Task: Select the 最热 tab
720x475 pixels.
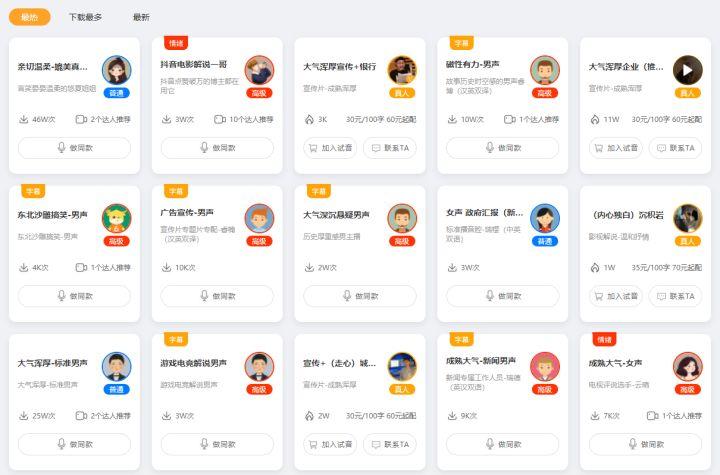Action: click(30, 17)
